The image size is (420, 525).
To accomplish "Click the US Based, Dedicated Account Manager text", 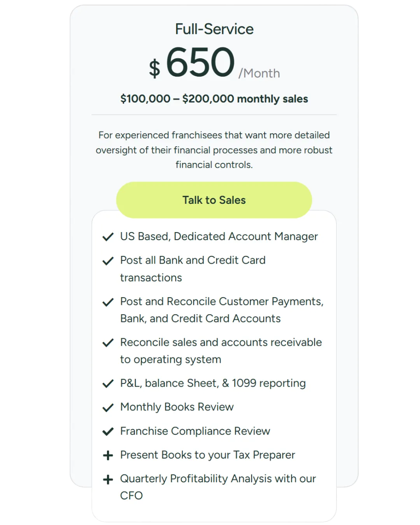I will (x=219, y=236).
